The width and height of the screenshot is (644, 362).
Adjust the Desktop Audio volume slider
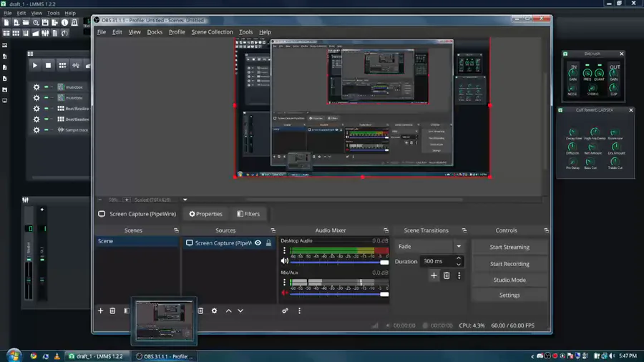tap(339, 263)
